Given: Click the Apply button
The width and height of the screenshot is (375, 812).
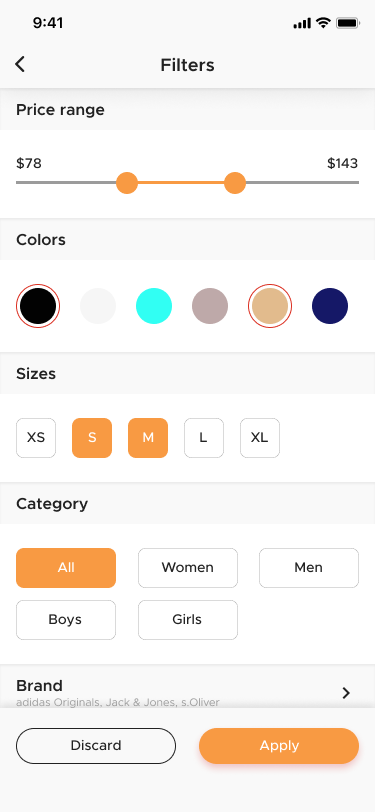Looking at the screenshot, I should 279,746.
